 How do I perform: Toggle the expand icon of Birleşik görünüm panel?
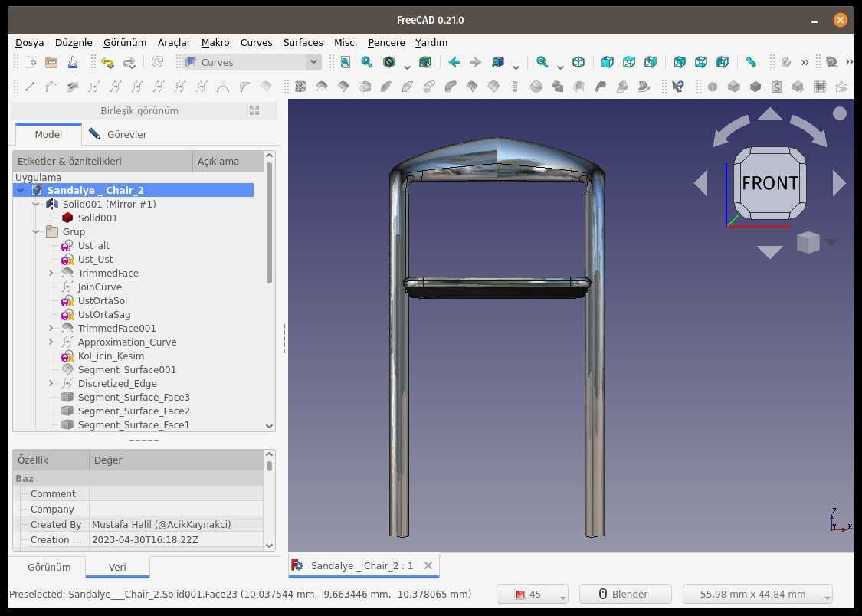[x=254, y=110]
